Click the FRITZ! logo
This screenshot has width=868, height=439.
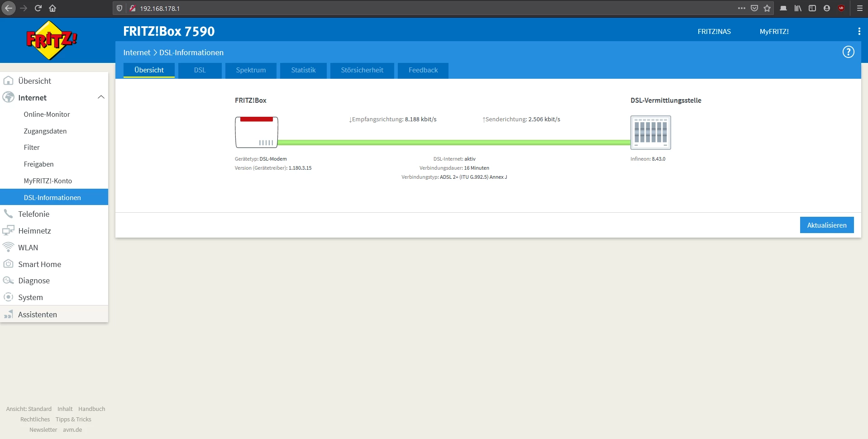pos(52,40)
